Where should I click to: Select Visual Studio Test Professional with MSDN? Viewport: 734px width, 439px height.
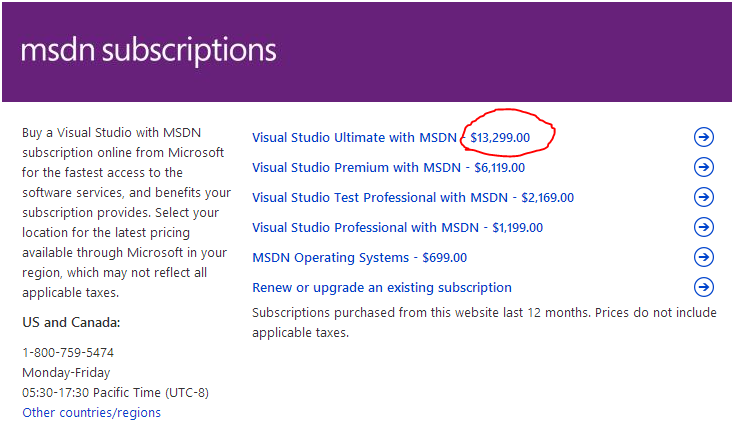(x=379, y=197)
